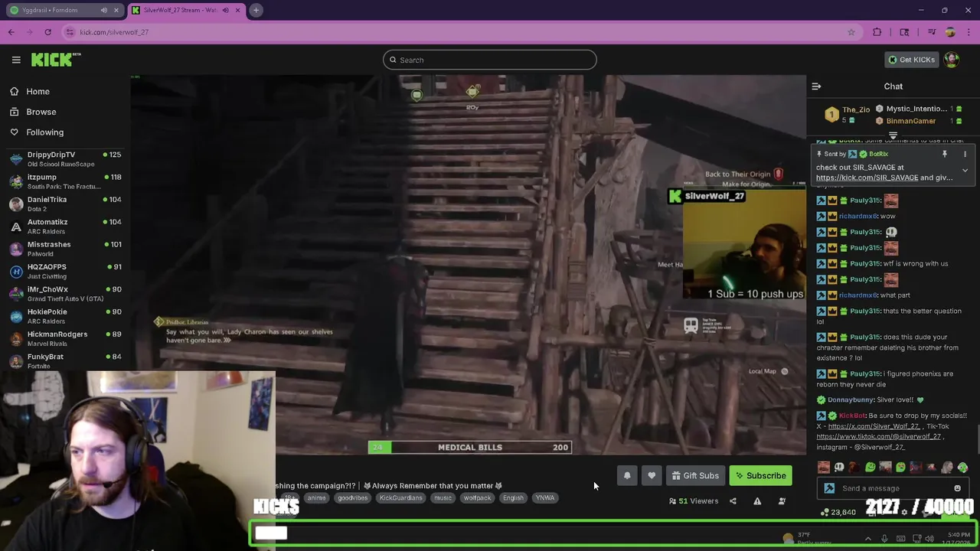The height and width of the screenshot is (551, 980).
Task: Open Following in sidebar
Action: pyautogui.click(x=44, y=132)
